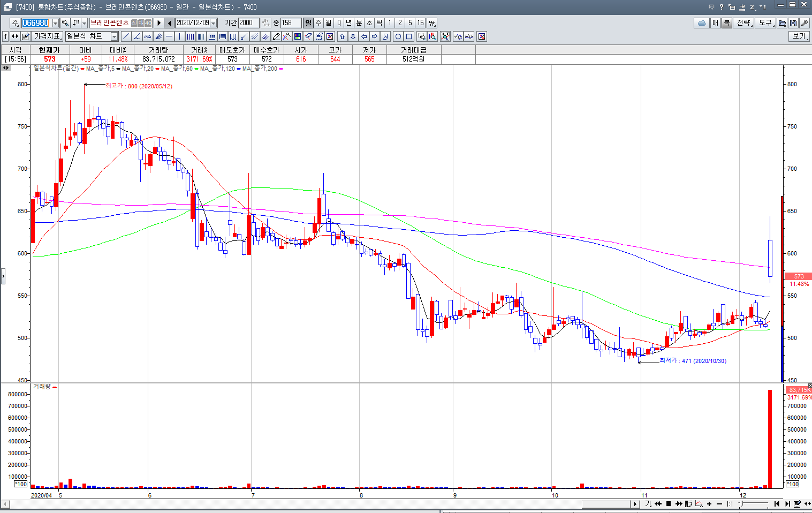Select the horizontal line drawing tool

coord(169,36)
